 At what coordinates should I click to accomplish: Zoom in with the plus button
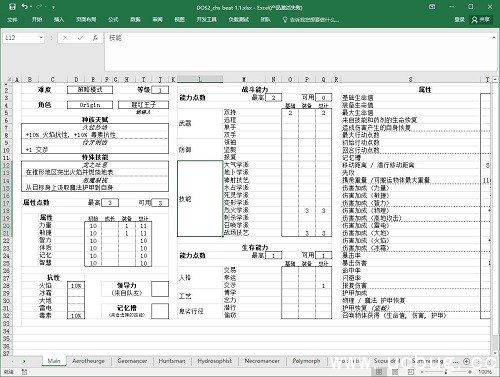470,371
